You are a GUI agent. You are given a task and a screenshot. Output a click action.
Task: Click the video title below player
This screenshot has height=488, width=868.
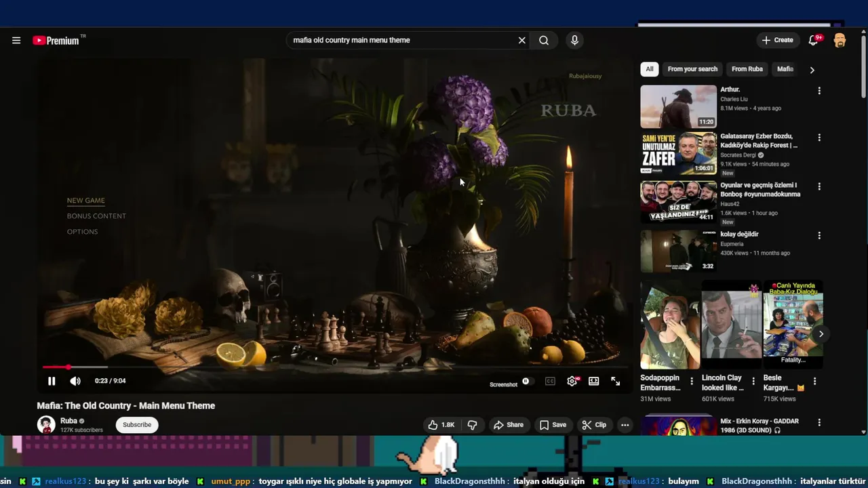125,406
